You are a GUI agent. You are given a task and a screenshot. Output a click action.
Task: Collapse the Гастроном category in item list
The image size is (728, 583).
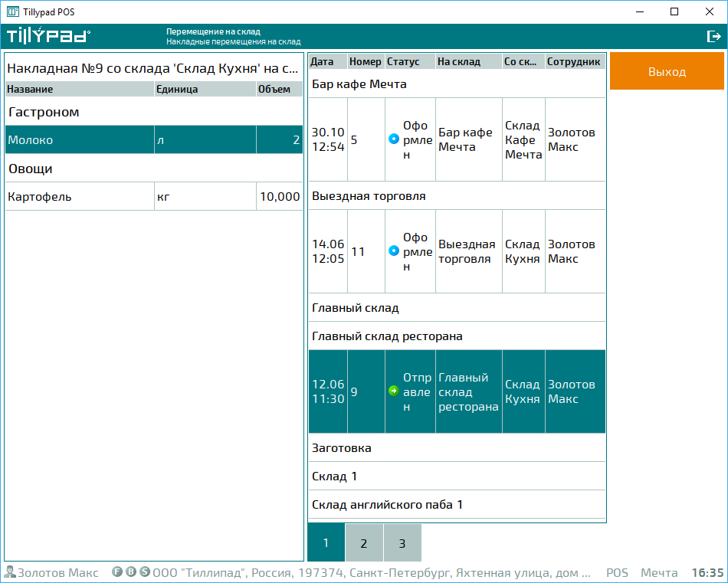153,112
